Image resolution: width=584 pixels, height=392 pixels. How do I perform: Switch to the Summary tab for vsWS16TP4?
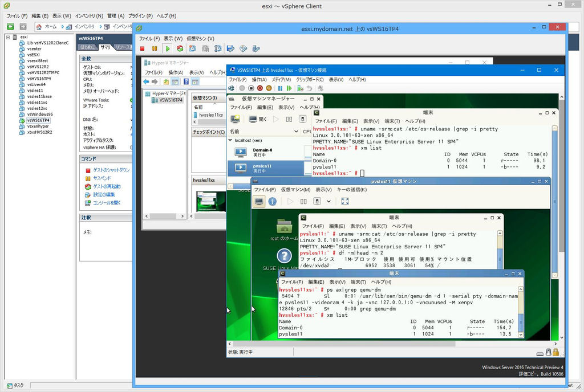tap(106, 47)
